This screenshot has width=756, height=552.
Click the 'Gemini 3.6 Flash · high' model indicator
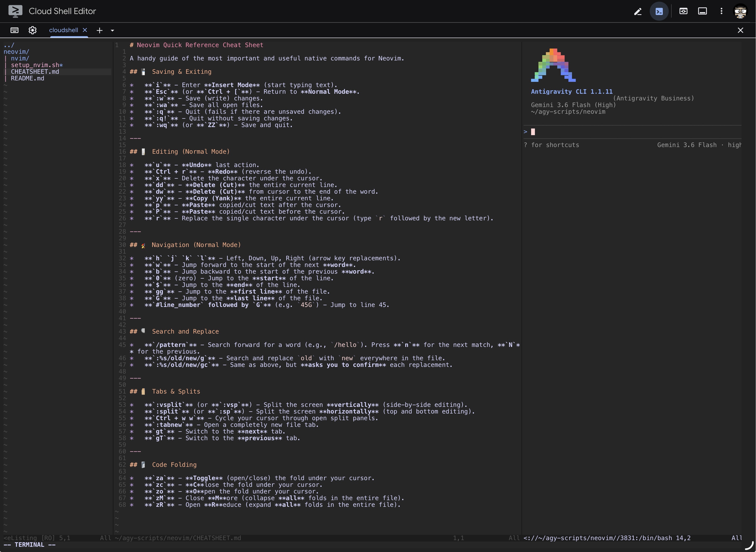coord(699,145)
